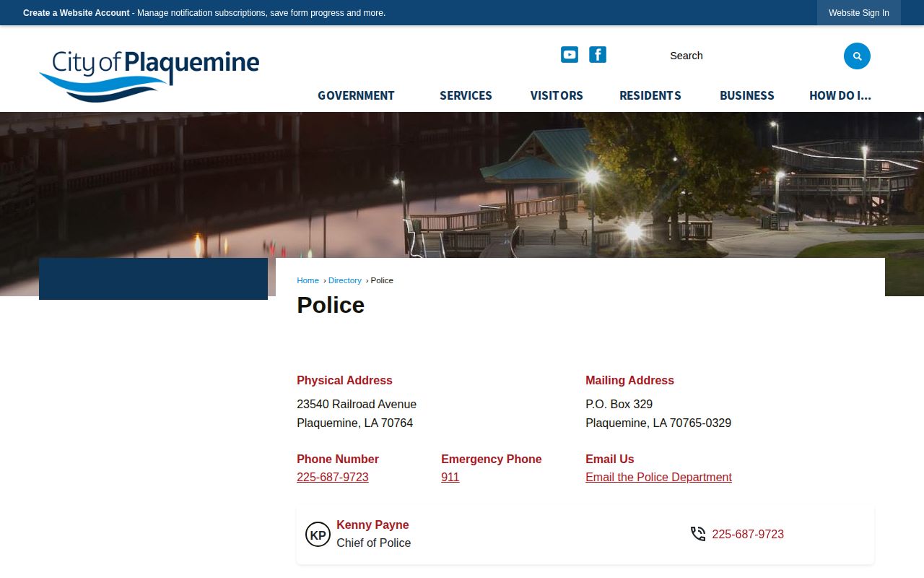The width and height of the screenshot is (924, 578).
Task: Focus the Search input field
Action: tap(751, 56)
